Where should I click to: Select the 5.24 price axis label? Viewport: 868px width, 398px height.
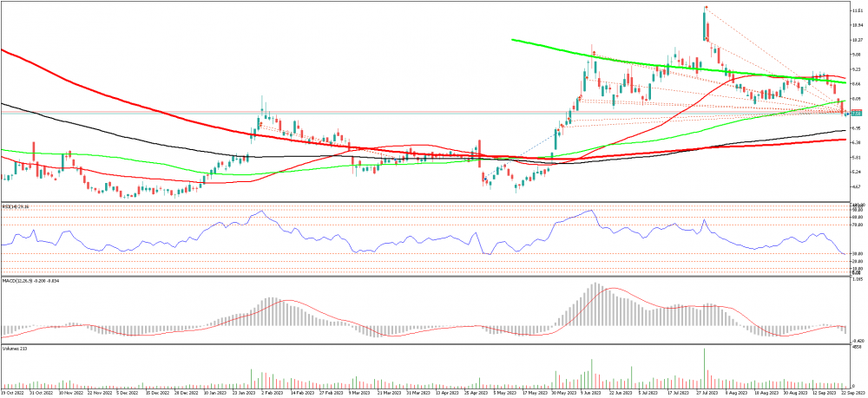(858, 172)
